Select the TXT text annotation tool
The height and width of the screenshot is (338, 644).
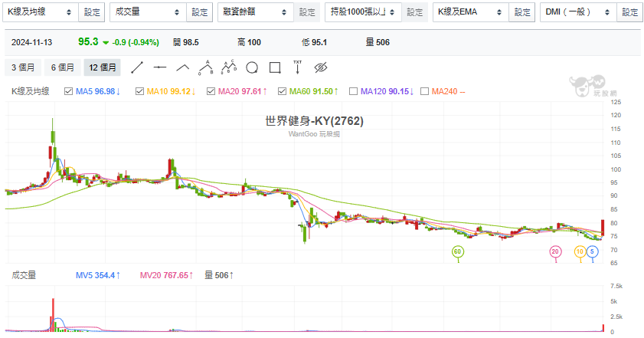point(298,67)
